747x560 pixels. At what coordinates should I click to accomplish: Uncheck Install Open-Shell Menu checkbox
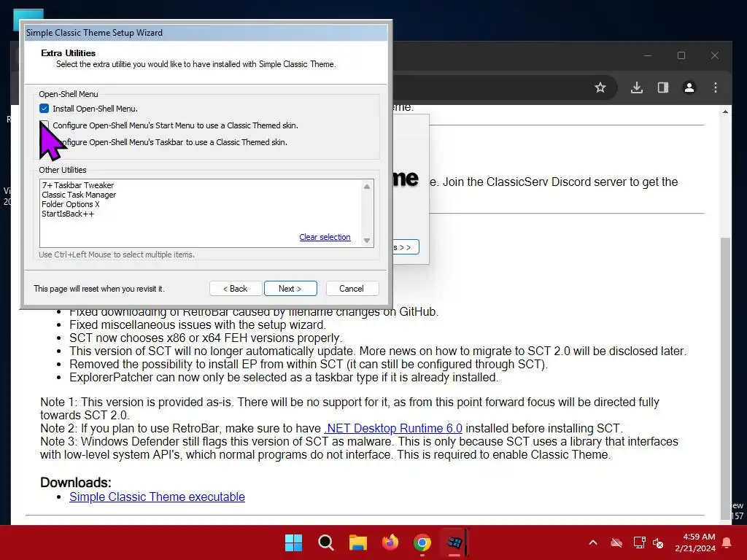click(44, 109)
